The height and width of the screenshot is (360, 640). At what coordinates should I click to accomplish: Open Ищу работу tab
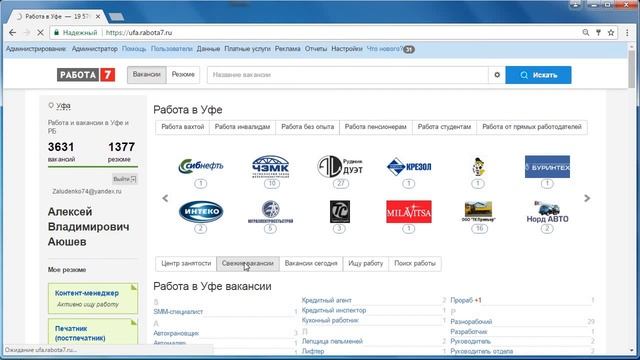click(366, 264)
